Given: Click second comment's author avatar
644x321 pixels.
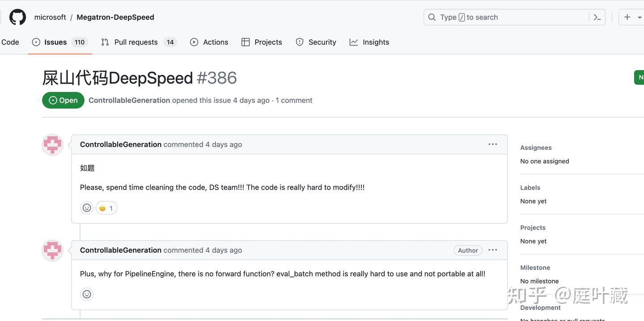Looking at the screenshot, I should [52, 250].
